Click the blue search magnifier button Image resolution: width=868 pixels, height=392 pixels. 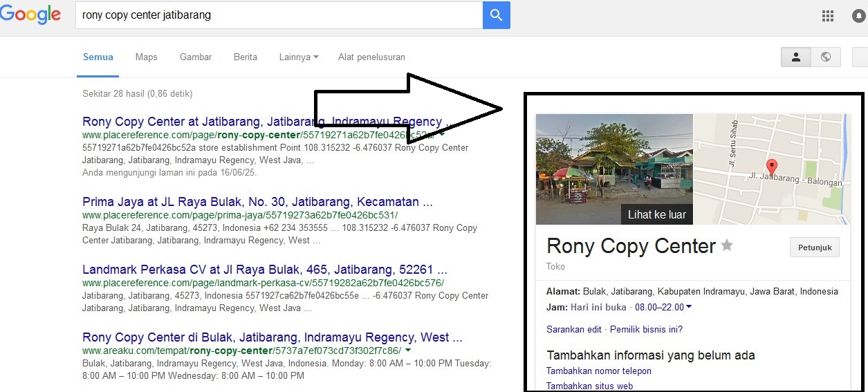pos(496,15)
